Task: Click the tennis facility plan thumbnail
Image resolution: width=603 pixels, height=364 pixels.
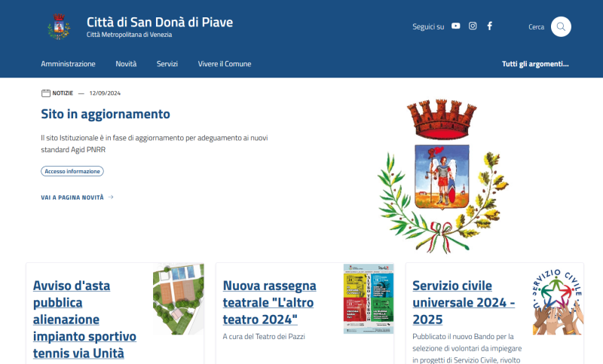Action: coord(179,299)
